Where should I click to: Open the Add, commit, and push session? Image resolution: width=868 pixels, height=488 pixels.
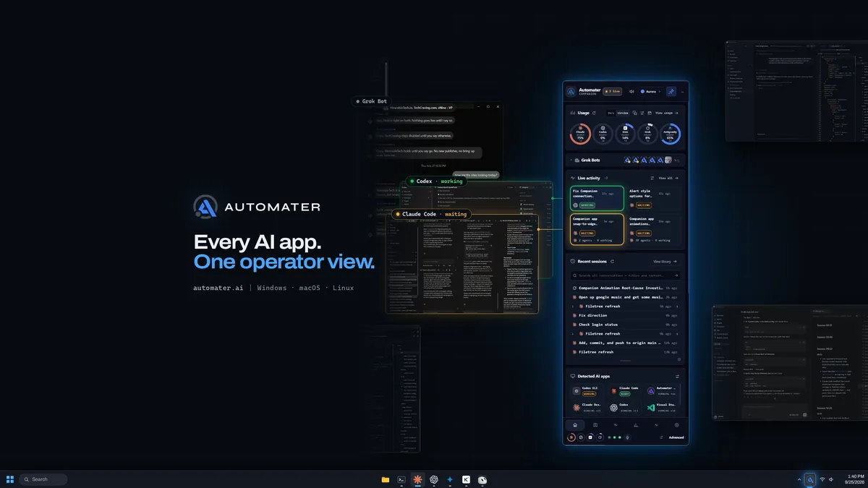point(625,343)
